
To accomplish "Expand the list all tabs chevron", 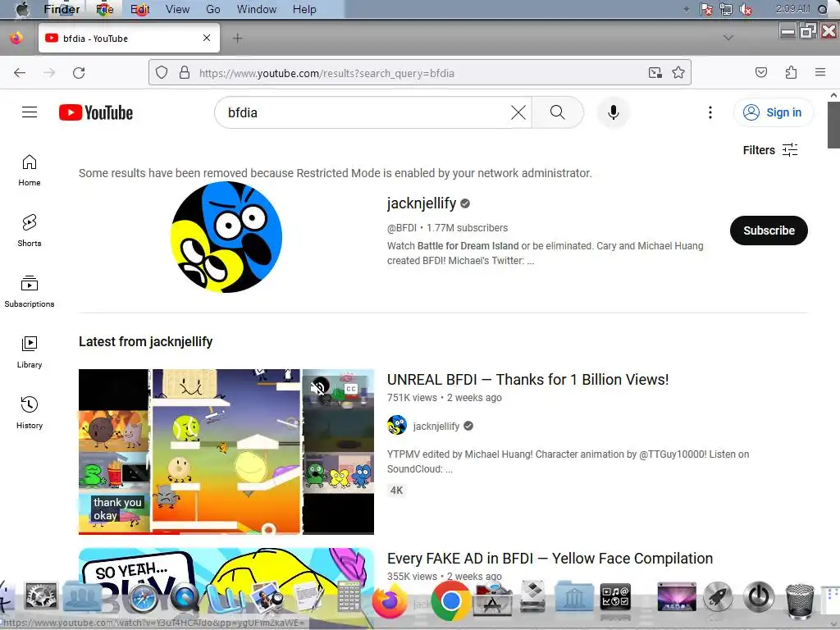I will coord(728,38).
